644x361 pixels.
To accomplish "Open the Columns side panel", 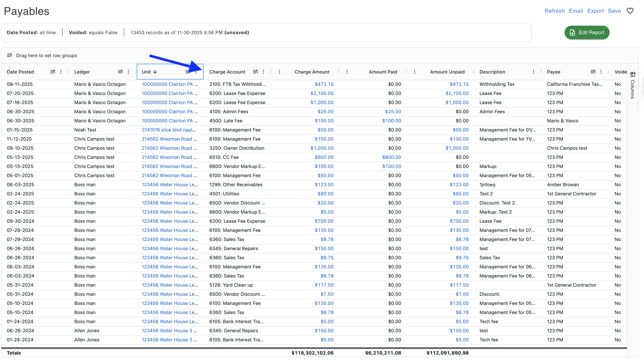I will coord(633,86).
